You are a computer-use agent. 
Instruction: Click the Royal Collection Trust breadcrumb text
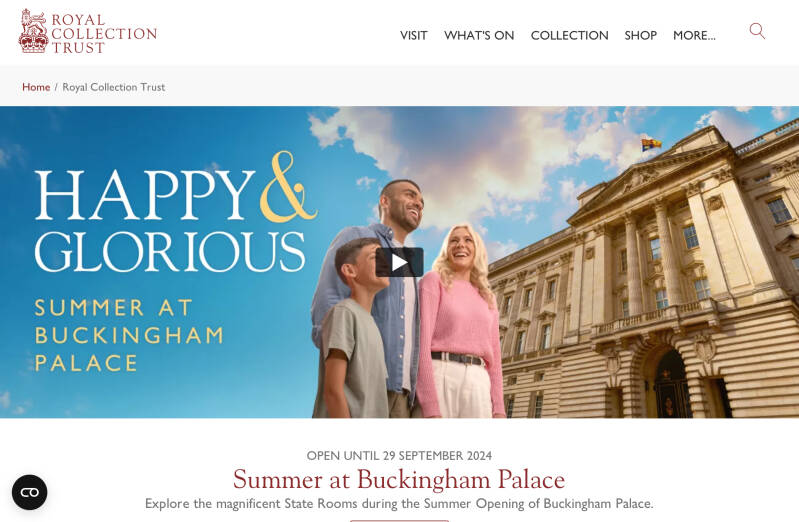tap(114, 87)
